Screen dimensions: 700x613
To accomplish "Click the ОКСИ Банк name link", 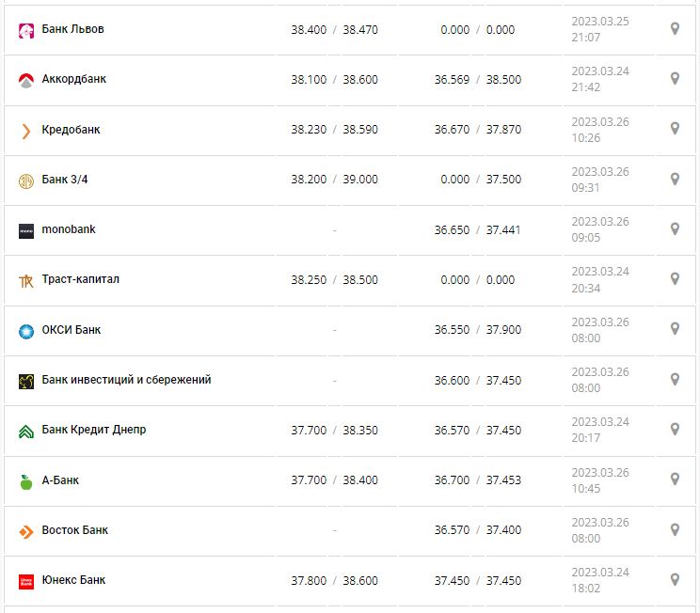I will [72, 330].
